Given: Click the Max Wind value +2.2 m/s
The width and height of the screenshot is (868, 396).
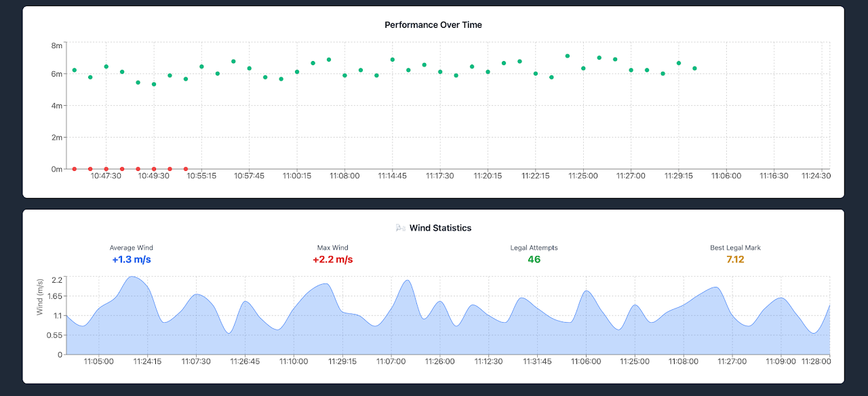Looking at the screenshot, I should click(x=332, y=260).
